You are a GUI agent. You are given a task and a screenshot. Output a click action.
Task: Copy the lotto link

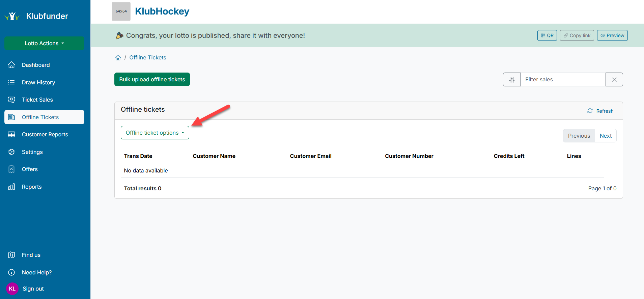click(x=577, y=35)
